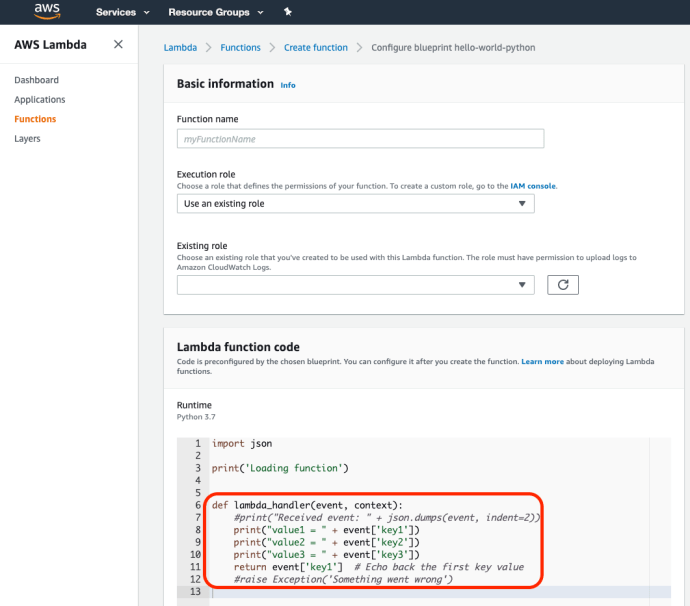Go to Dashboard in the sidebar
Image resolution: width=690 pixels, height=606 pixels.
(x=36, y=80)
